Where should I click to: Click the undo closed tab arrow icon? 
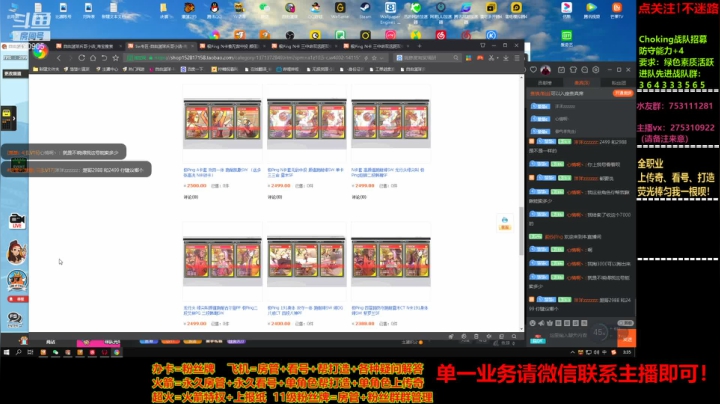click(104, 58)
